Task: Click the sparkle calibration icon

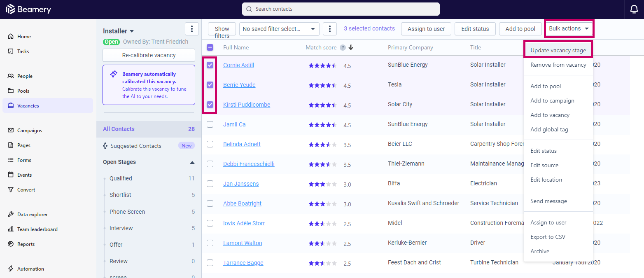Action: 113,75
